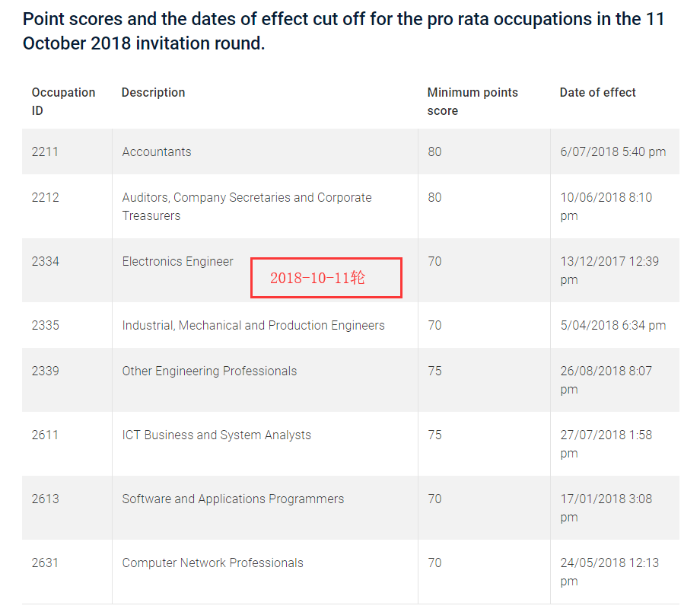This screenshot has width=700, height=612.
Task: Click the Occupation ID column header
Action: 63,101
